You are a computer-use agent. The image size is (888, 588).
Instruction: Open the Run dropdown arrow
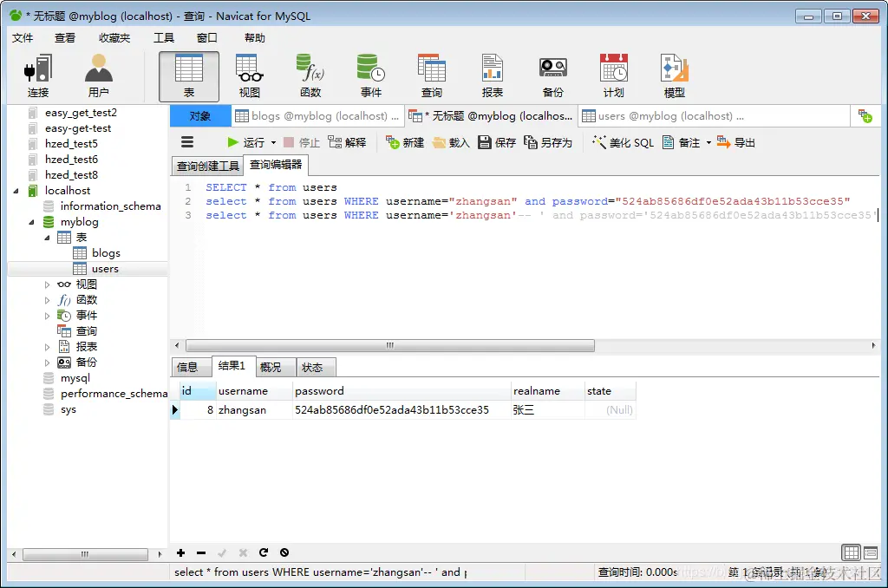273,143
